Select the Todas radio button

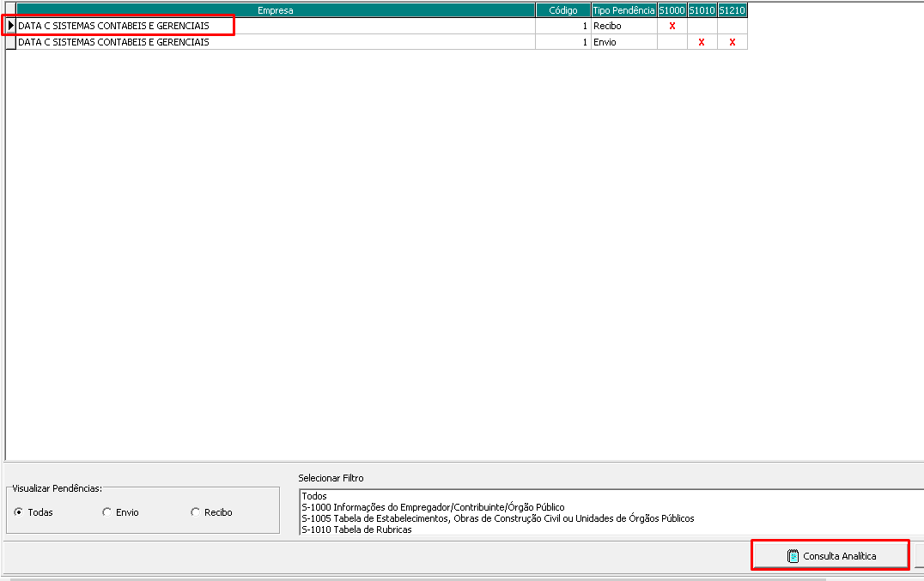click(x=19, y=512)
